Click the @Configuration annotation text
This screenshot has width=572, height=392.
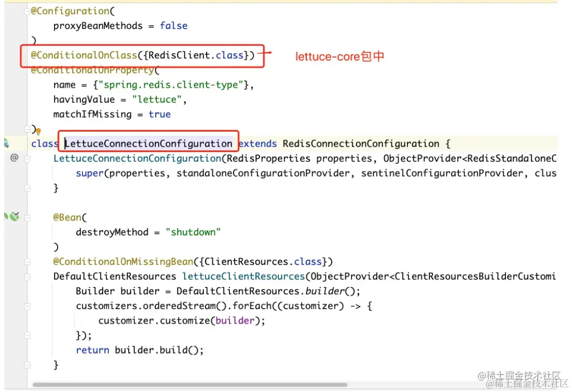click(70, 11)
